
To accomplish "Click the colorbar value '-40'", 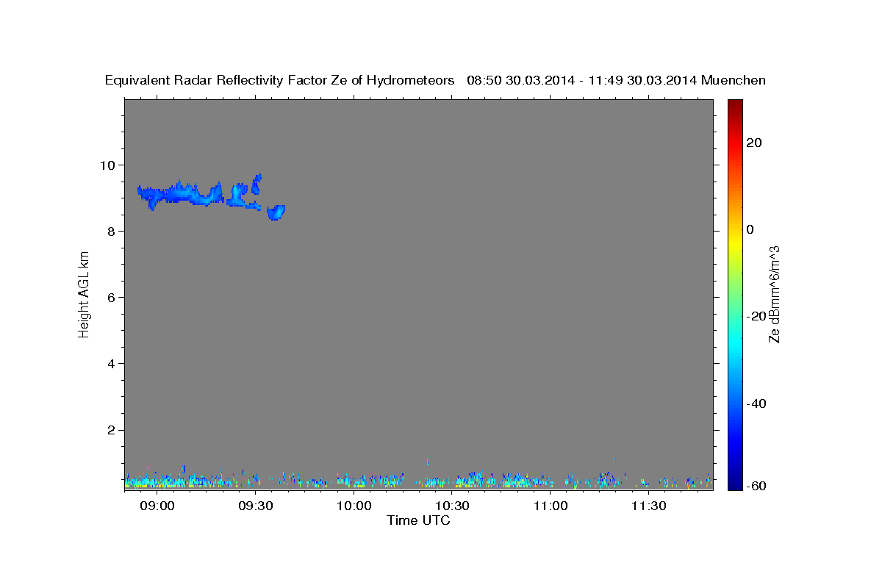I will click(x=756, y=403).
